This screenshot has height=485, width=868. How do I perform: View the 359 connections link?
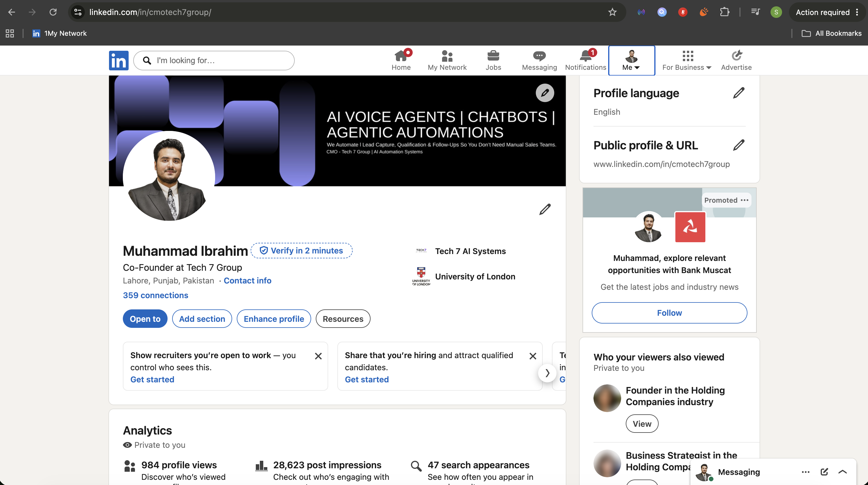pyautogui.click(x=155, y=295)
